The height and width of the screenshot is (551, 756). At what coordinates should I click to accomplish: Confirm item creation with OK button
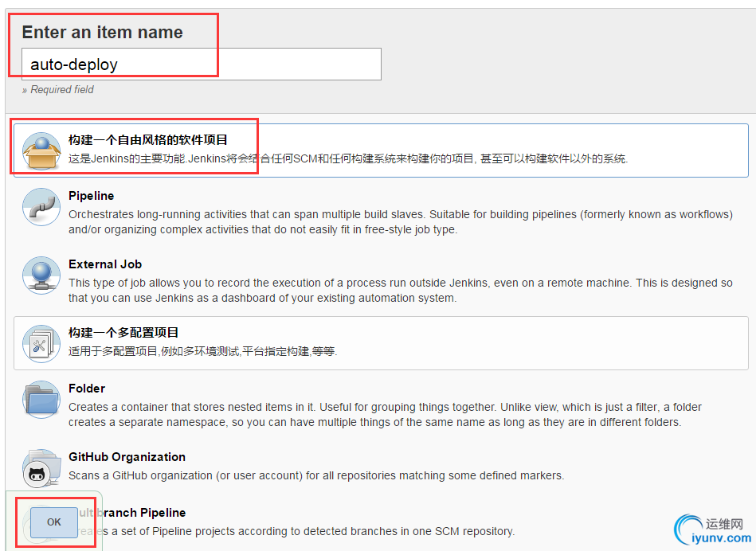click(x=54, y=522)
